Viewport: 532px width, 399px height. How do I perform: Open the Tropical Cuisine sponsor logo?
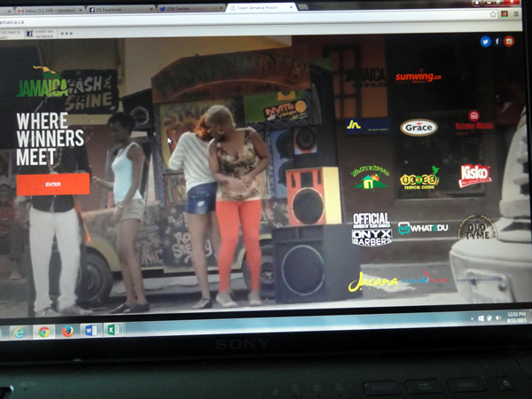pyautogui.click(x=419, y=178)
